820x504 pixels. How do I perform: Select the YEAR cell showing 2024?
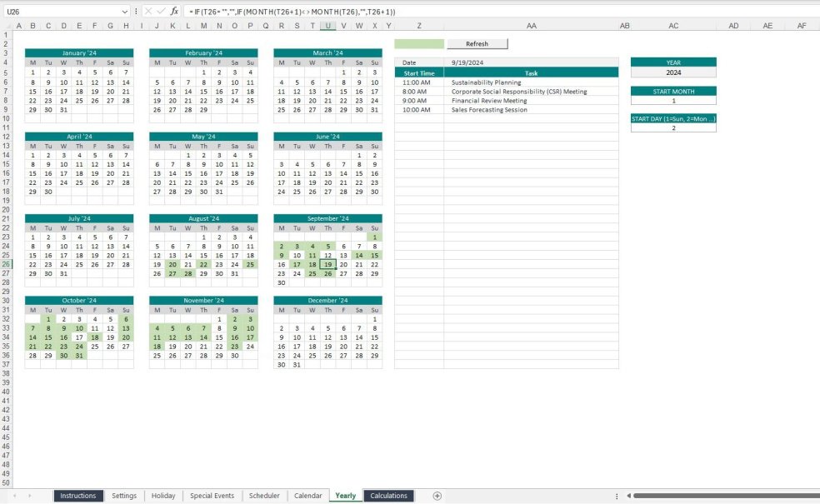click(673, 72)
